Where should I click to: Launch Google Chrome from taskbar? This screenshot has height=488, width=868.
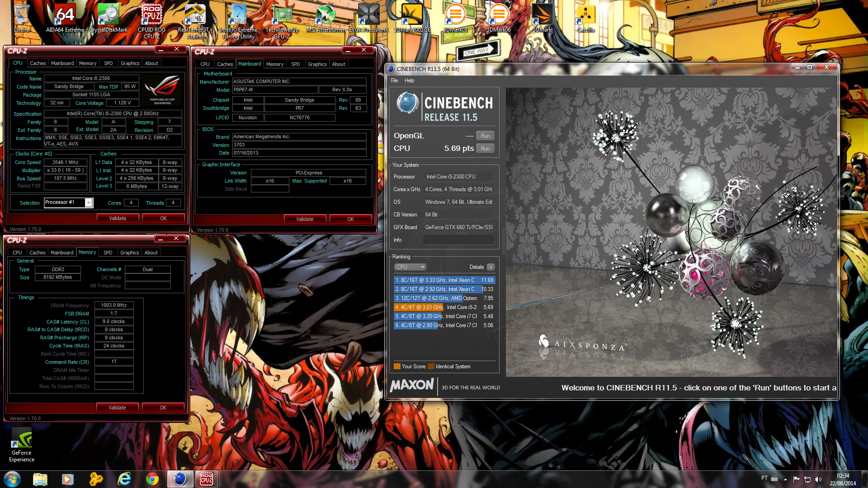[152, 479]
